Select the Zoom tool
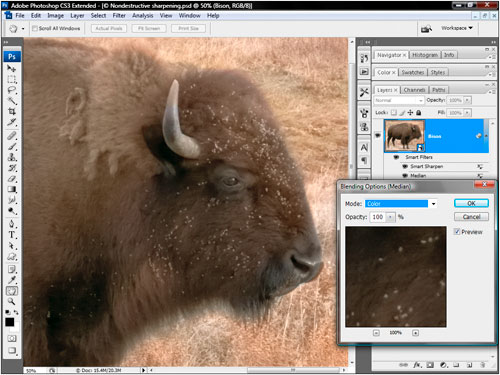This screenshot has width=500, height=375. click(x=12, y=301)
